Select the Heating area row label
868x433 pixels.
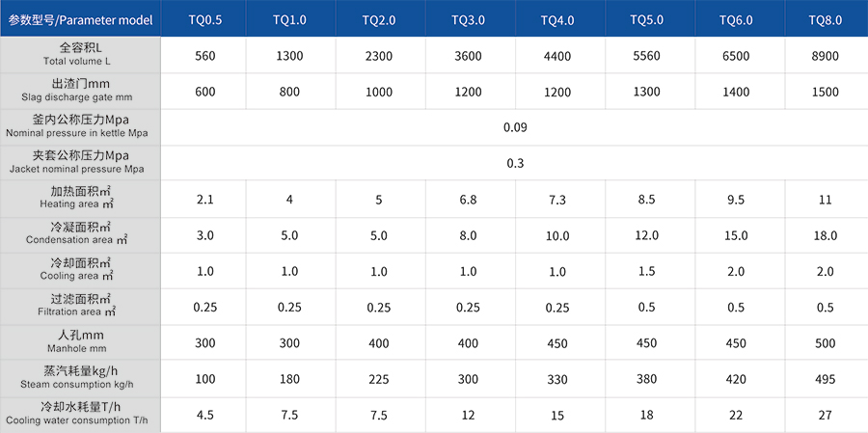click(x=80, y=199)
